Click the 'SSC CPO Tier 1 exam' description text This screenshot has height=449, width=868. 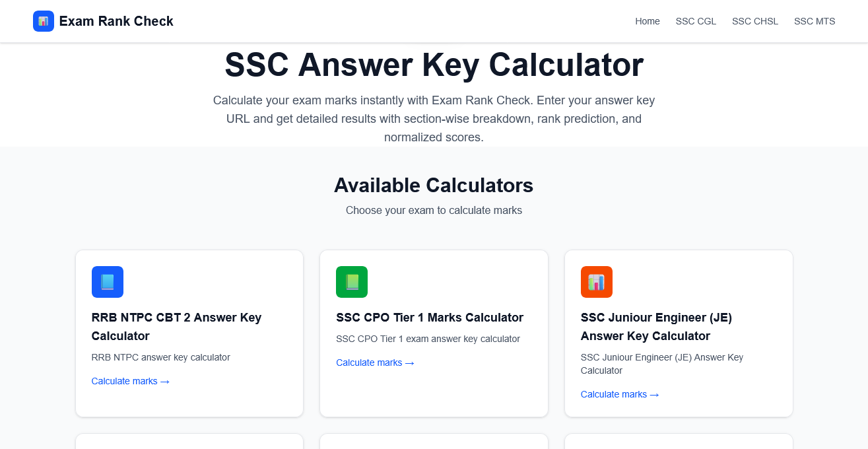click(x=428, y=339)
